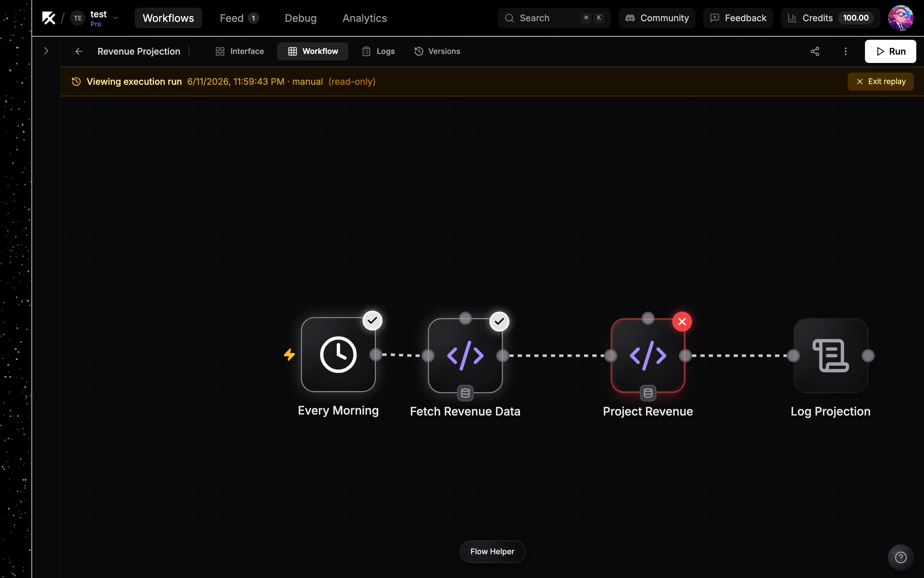Viewport: 924px width, 578px height.
Task: Click the share icon
Action: coord(815,51)
